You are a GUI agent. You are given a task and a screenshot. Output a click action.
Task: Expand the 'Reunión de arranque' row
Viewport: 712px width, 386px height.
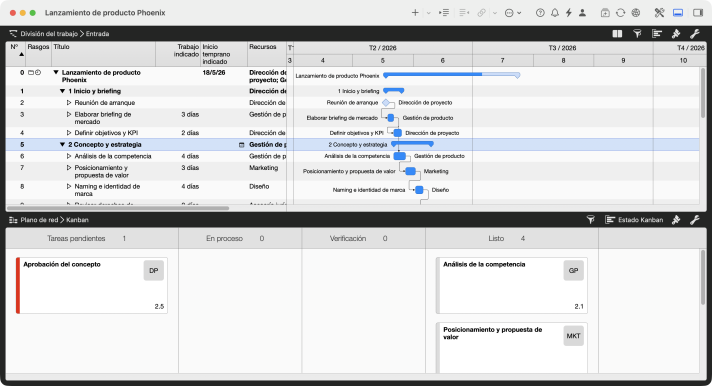pos(69,103)
